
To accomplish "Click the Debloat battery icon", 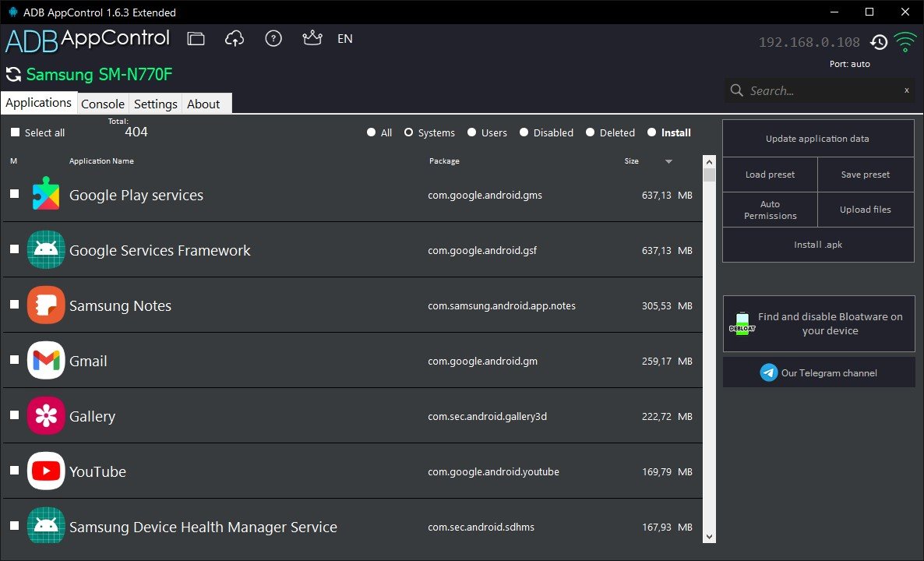I will click(742, 323).
